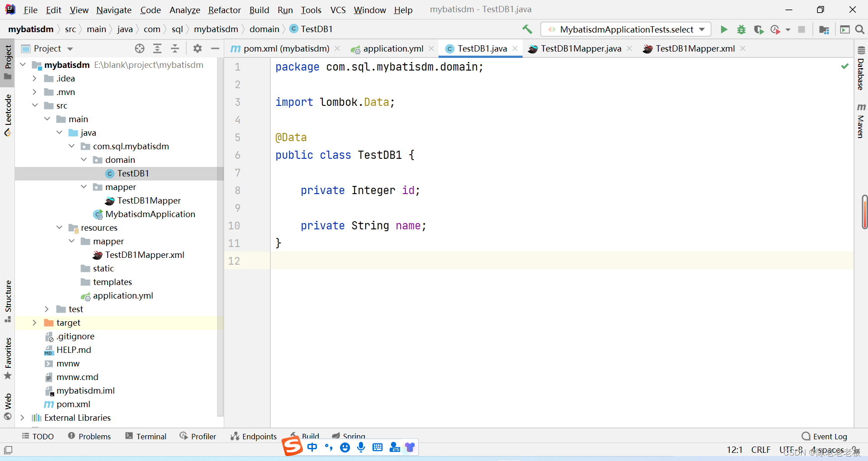868x461 pixels.
Task: Open the Structure tool window
Action: pos(8,301)
